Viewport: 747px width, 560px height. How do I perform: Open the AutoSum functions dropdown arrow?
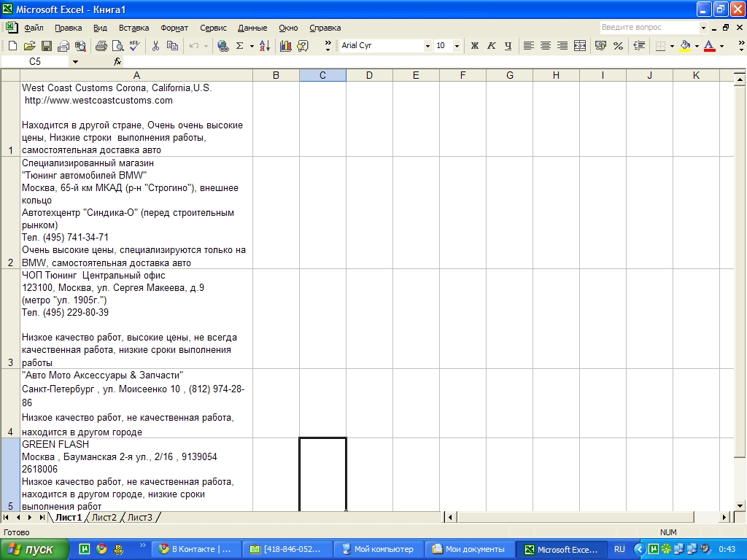coord(252,46)
